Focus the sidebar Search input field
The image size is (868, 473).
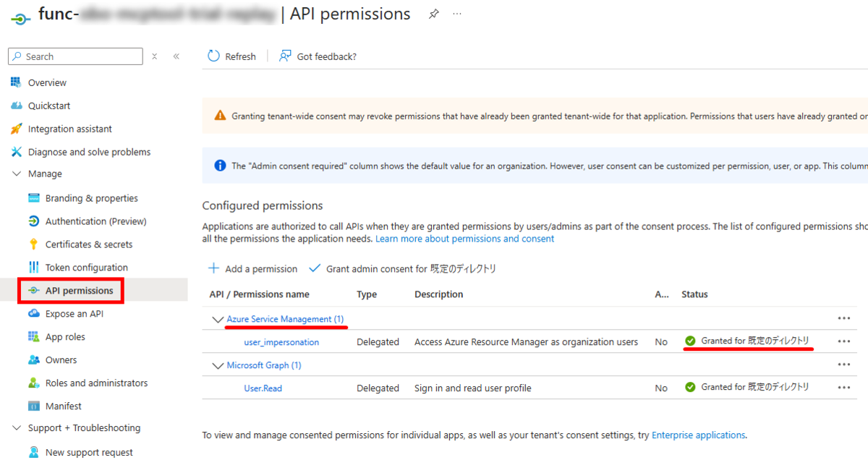(x=75, y=56)
